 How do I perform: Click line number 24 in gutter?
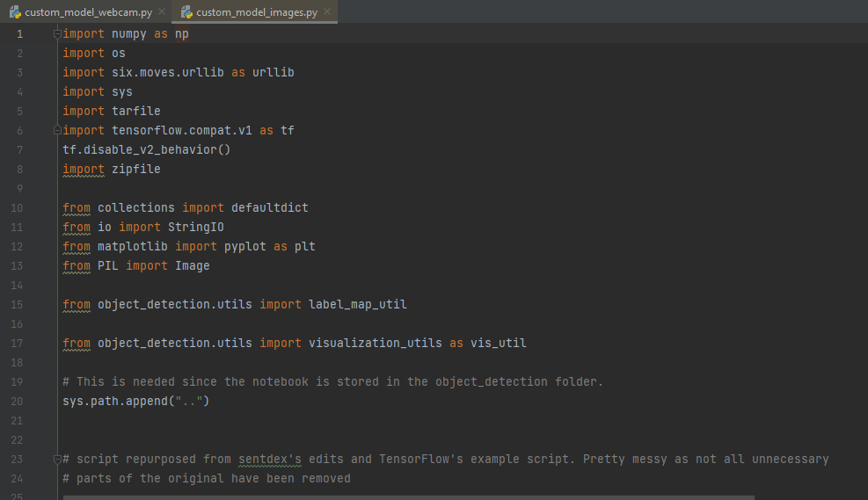tap(18, 478)
